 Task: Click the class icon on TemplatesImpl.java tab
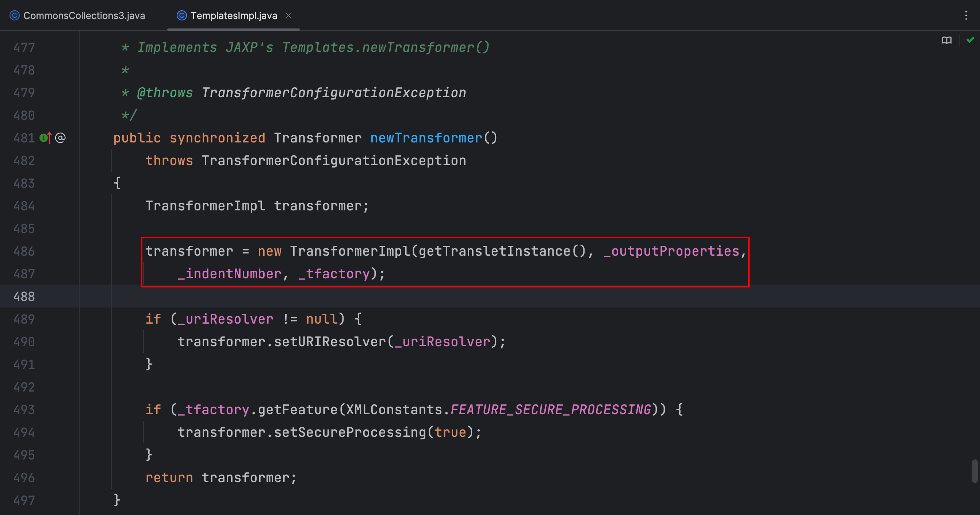(182, 16)
